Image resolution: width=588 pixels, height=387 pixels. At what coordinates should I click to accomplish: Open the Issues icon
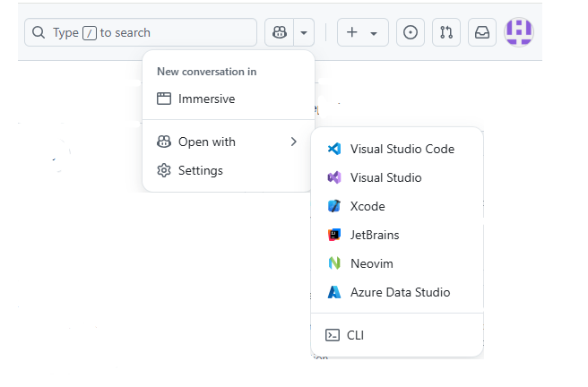pos(411,32)
